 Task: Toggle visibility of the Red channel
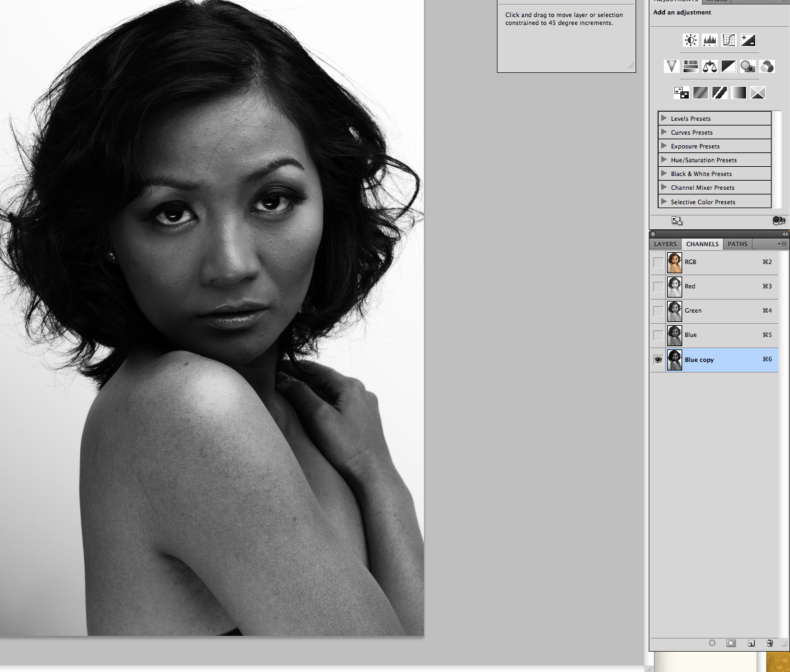pyautogui.click(x=658, y=286)
